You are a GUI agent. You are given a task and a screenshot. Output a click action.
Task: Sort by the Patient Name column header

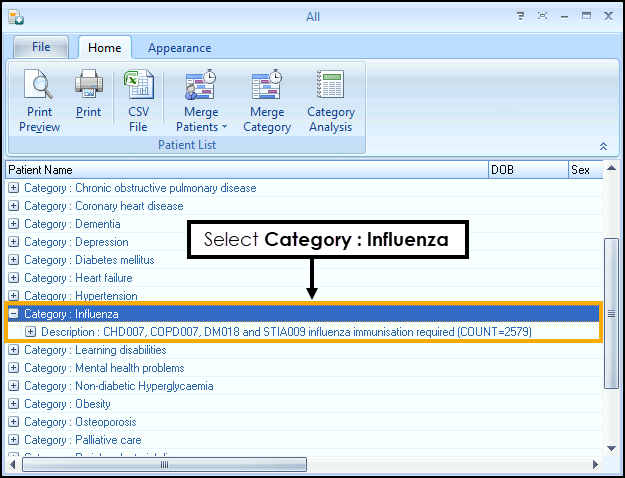[x=246, y=170]
